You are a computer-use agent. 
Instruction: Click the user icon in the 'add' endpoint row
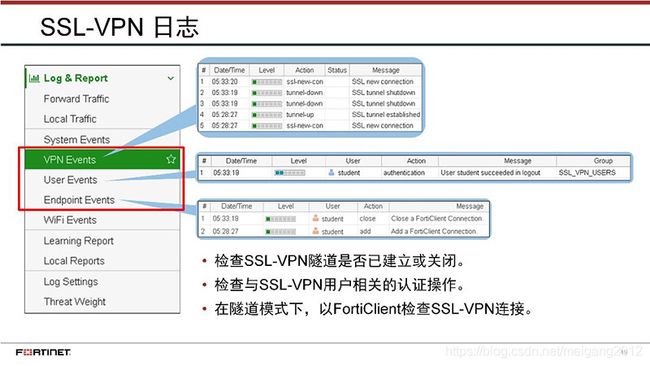pos(315,231)
